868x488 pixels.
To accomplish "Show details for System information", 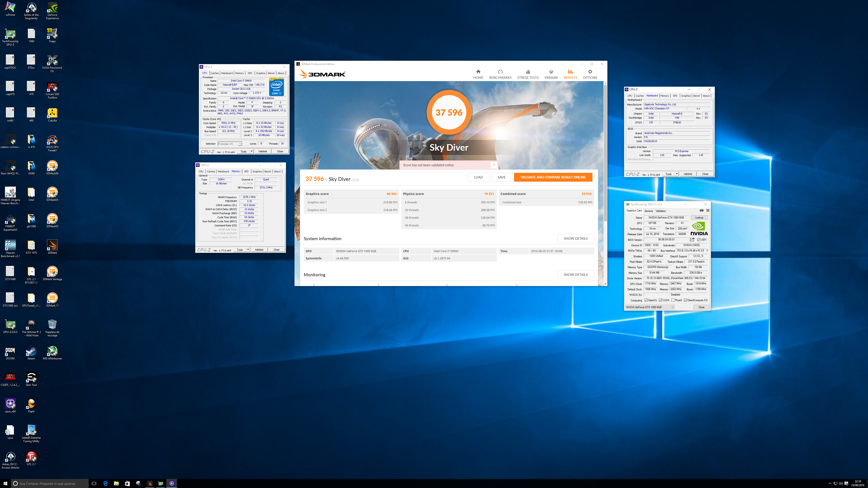I will tap(576, 238).
